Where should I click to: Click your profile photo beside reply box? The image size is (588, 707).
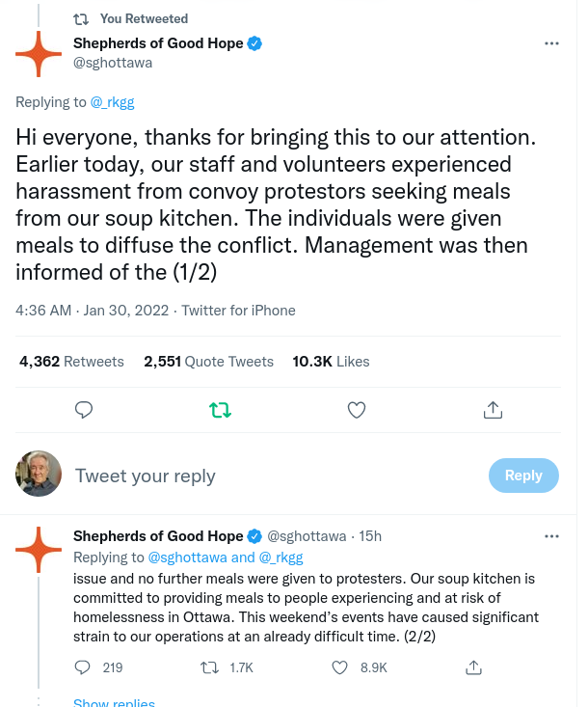tap(39, 474)
